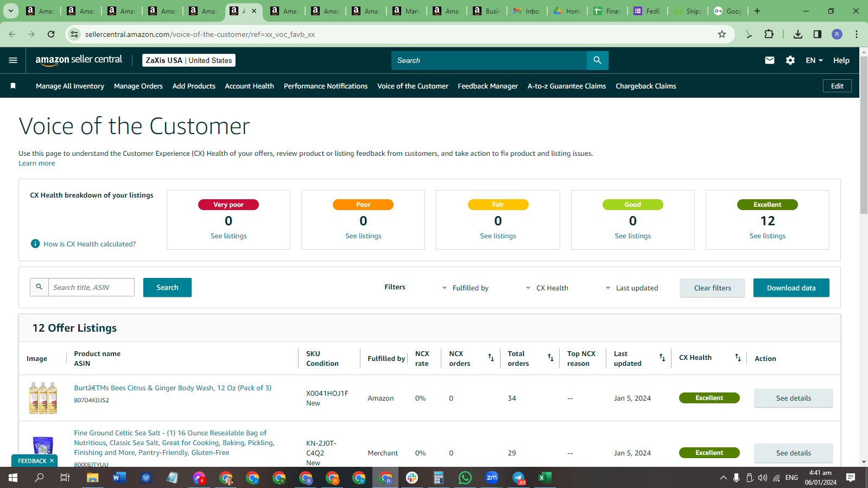Open the Chrome profile avatar
The height and width of the screenshot is (488, 868).
[837, 34]
